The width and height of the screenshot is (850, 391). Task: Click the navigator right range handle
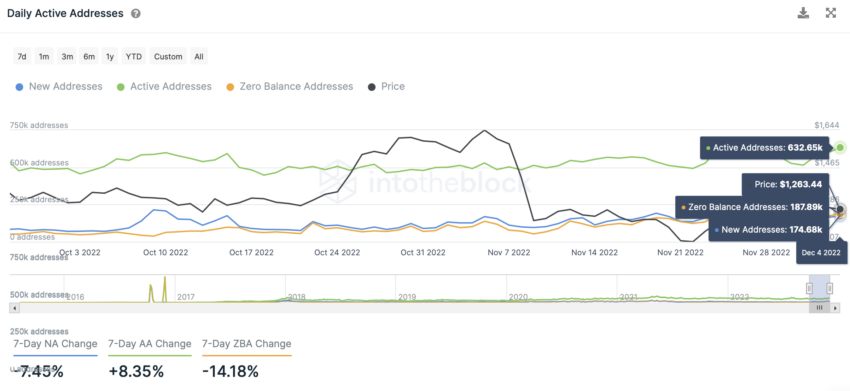pos(829,288)
